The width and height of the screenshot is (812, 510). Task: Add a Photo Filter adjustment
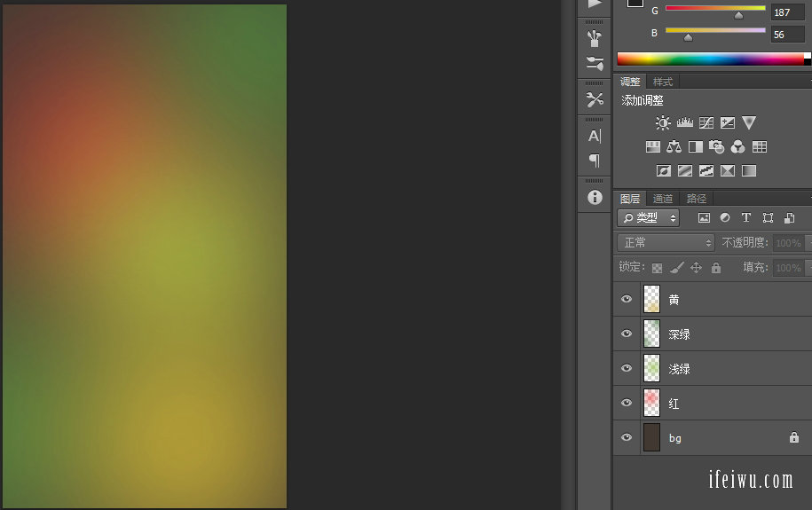(x=717, y=147)
